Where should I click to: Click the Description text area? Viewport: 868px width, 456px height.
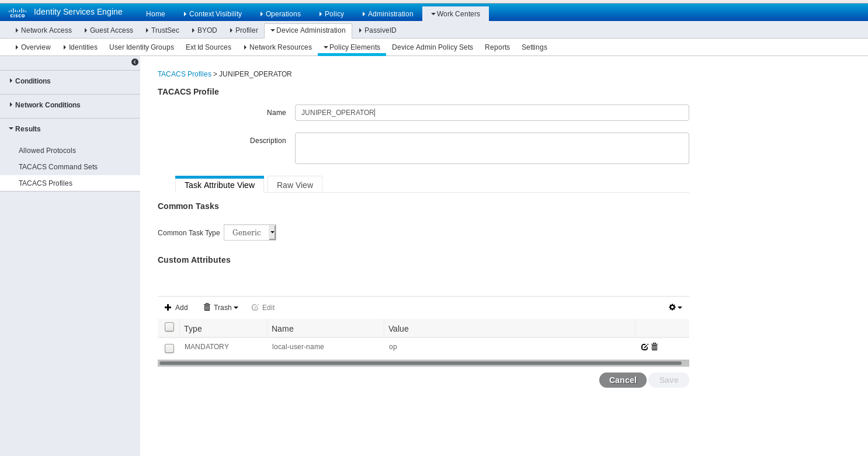[492, 148]
